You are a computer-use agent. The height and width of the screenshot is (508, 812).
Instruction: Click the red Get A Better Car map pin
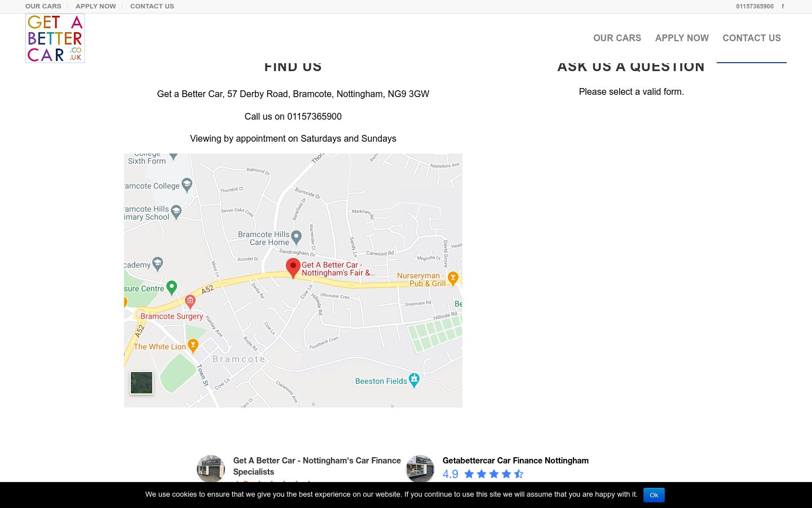(x=293, y=268)
